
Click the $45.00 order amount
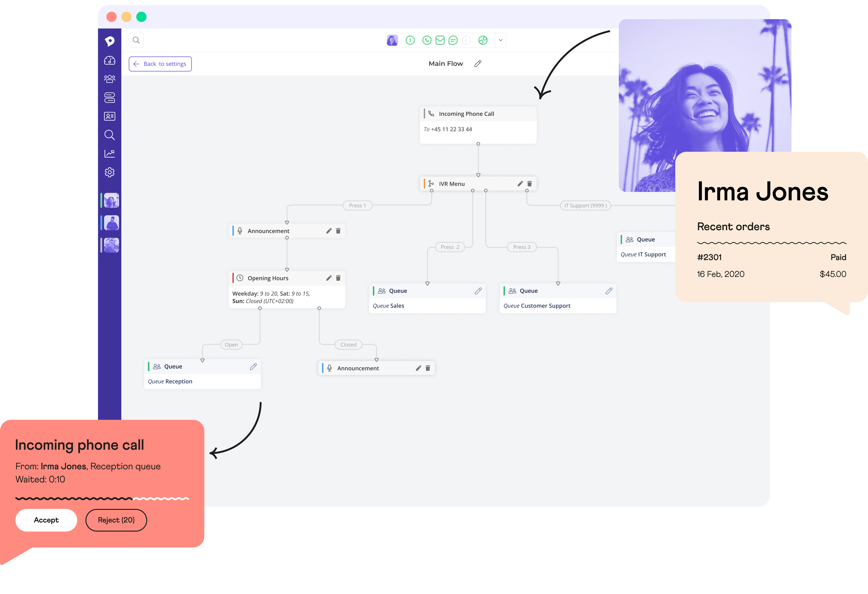point(833,274)
